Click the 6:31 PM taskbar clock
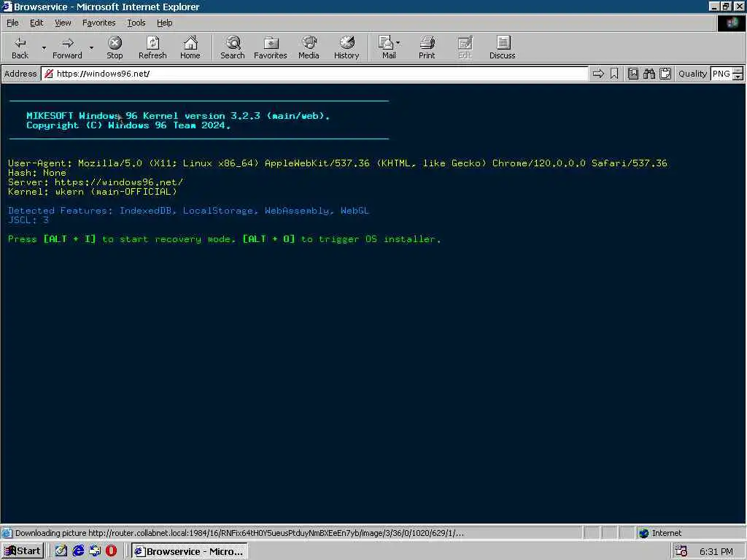Screen dimensions: 747x560 [716, 551]
